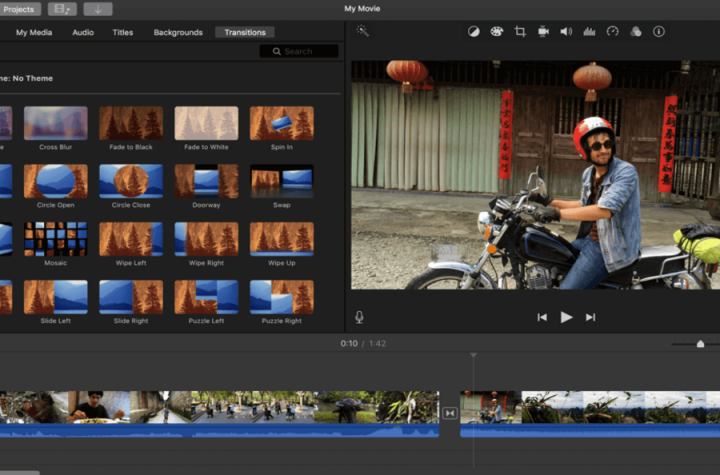Click the viewer preview of motorcycle rider
The height and width of the screenshot is (475, 720).
pyautogui.click(x=535, y=175)
